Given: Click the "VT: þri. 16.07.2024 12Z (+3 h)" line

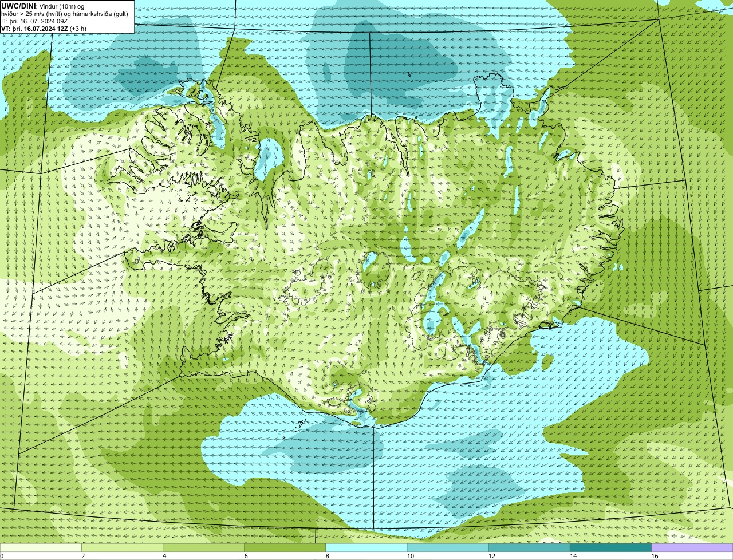Looking at the screenshot, I should tap(44, 29).
